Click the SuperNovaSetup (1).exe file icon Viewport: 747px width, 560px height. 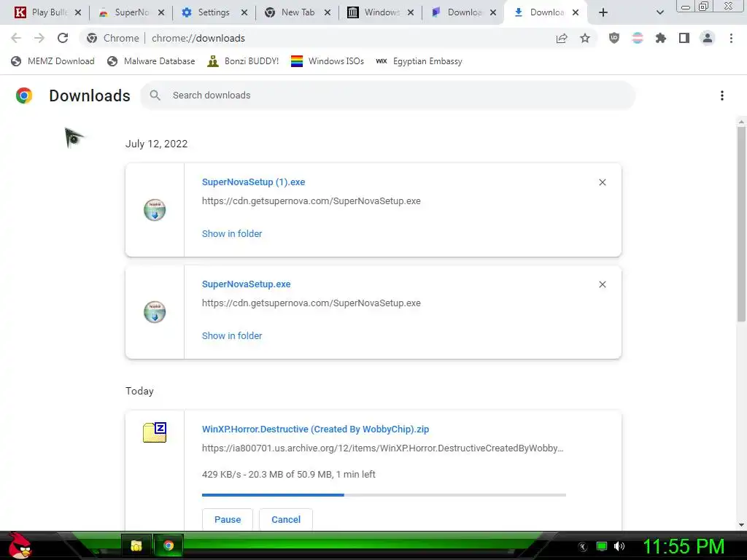pos(155,210)
